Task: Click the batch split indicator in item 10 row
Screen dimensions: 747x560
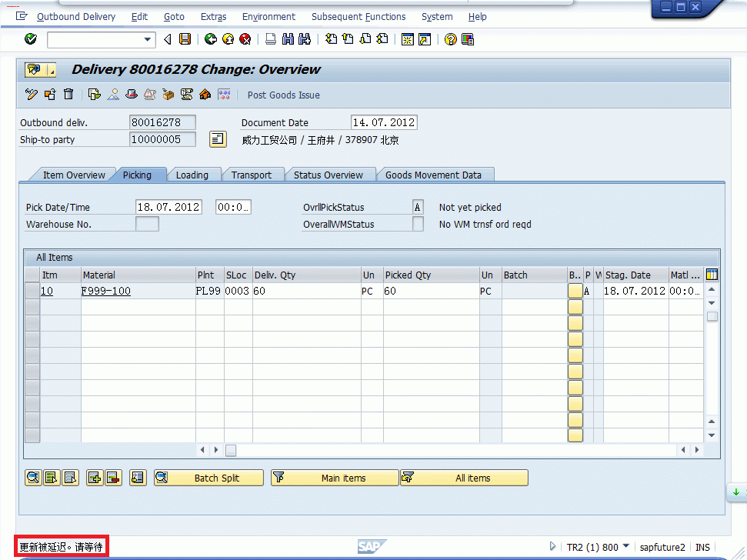Action: tap(575, 291)
